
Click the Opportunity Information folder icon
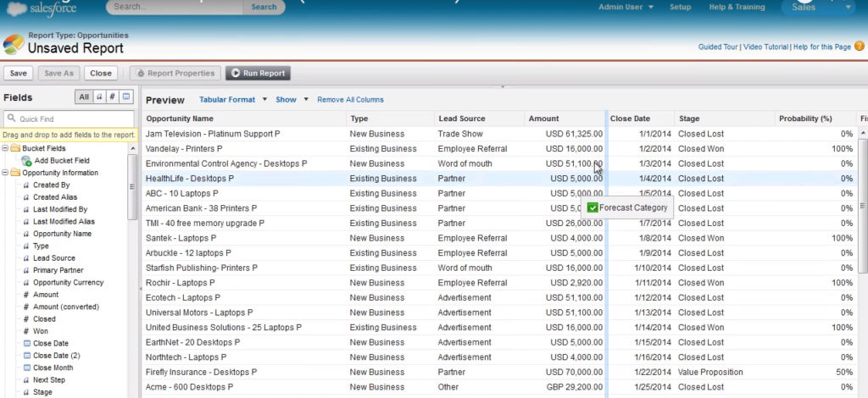(15, 173)
